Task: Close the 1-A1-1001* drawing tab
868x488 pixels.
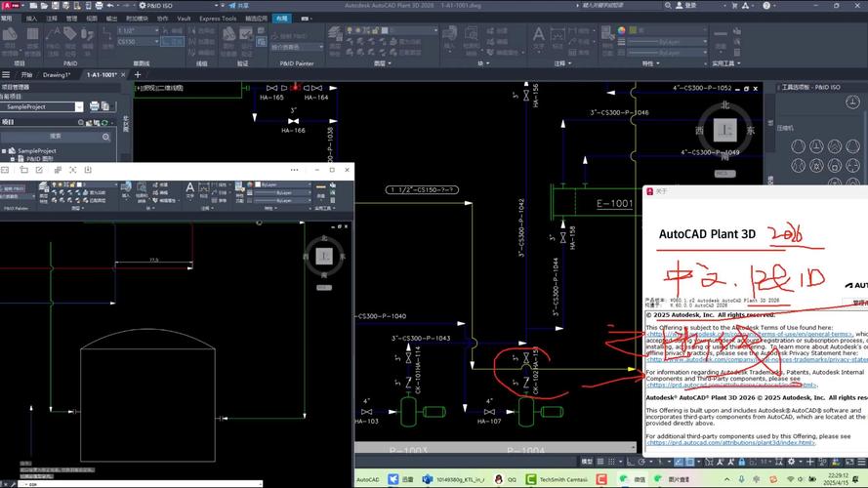Action: [x=123, y=75]
